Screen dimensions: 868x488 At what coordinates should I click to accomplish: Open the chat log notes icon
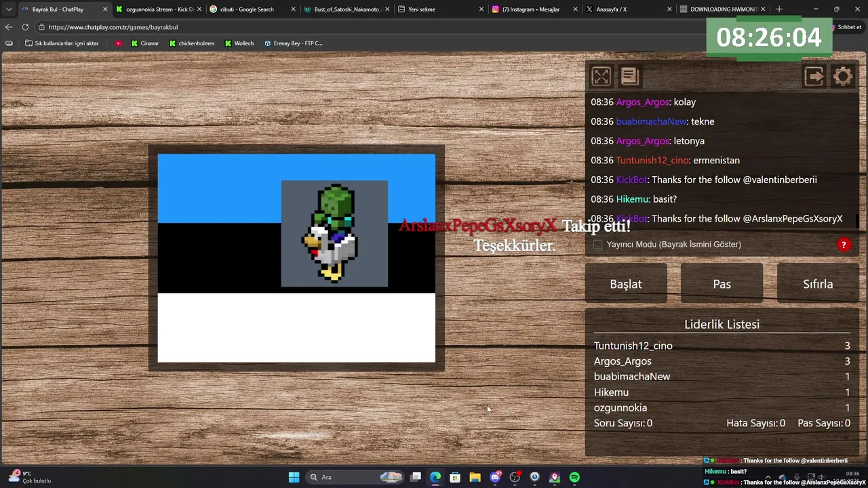[x=629, y=77]
